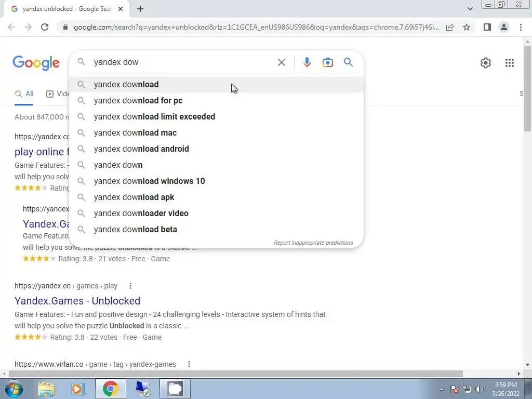Click the padlock site info icon
The height and width of the screenshot is (399, 532).
tap(65, 27)
